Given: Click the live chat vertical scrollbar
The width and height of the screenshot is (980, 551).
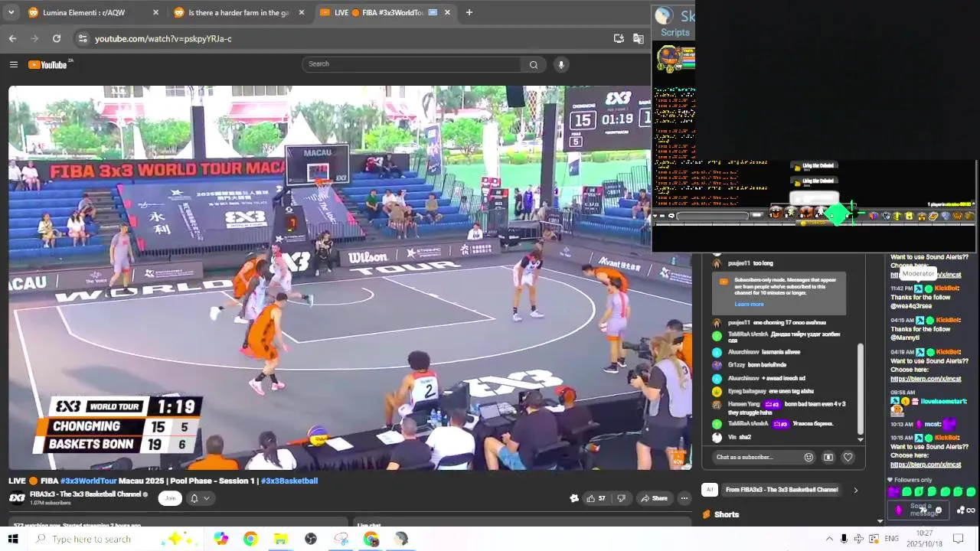Looking at the screenshot, I should [x=861, y=390].
